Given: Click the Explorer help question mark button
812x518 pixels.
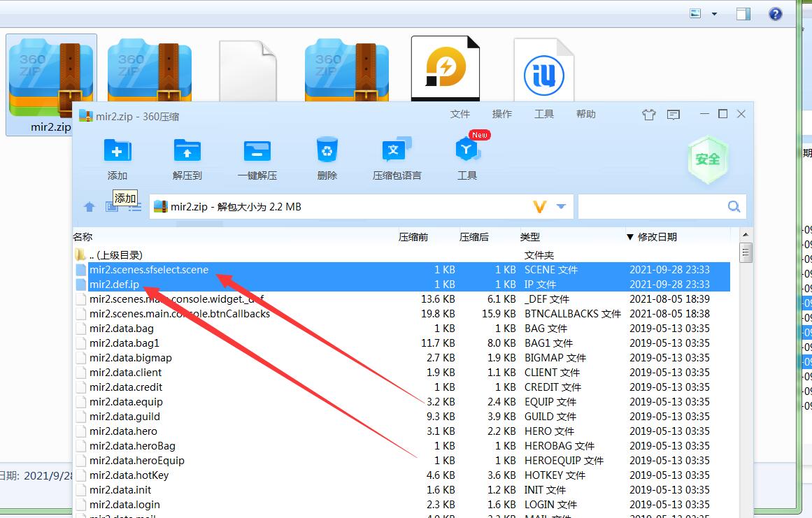Looking at the screenshot, I should point(775,14).
